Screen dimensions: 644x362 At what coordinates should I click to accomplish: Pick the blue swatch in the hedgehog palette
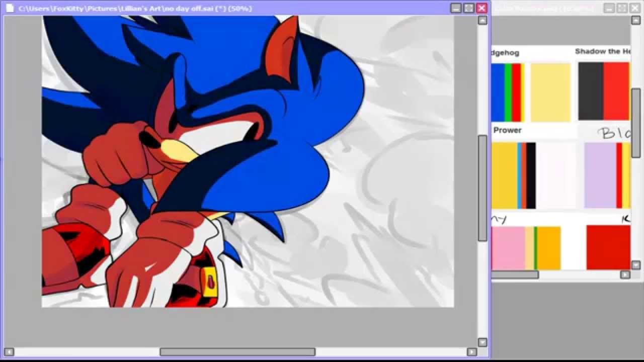pos(498,93)
